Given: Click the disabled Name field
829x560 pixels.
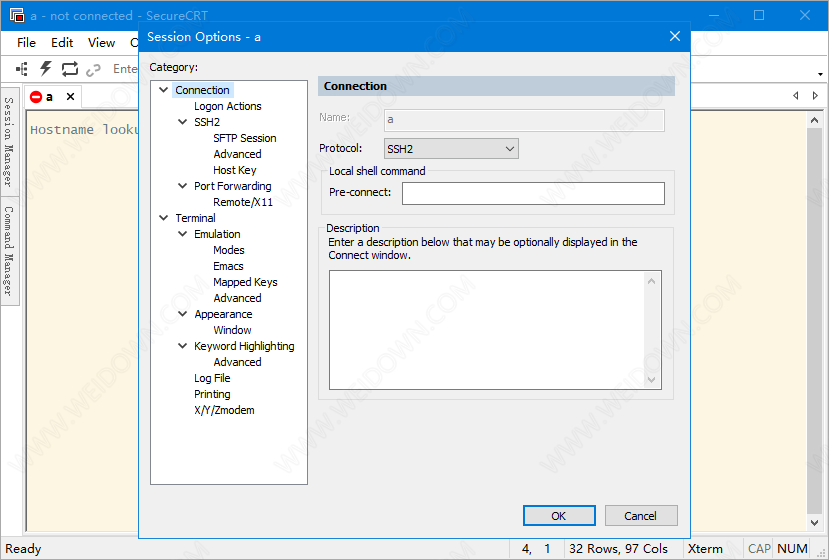Looking at the screenshot, I should [x=524, y=120].
